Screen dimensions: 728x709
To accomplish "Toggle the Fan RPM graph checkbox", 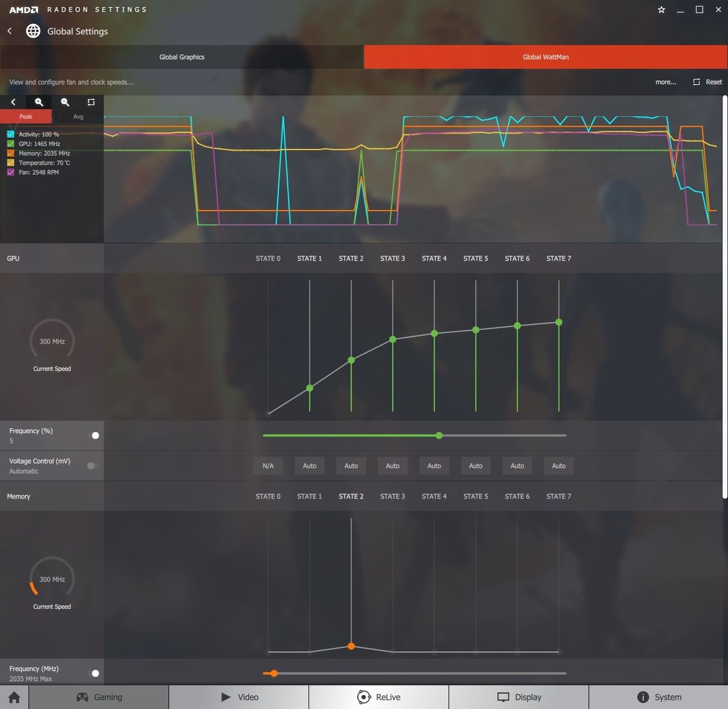I will pos(11,172).
